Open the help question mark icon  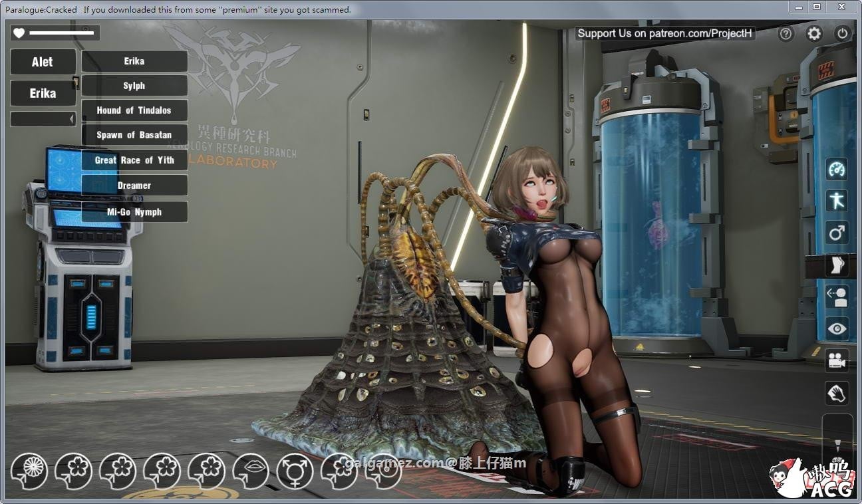click(786, 33)
